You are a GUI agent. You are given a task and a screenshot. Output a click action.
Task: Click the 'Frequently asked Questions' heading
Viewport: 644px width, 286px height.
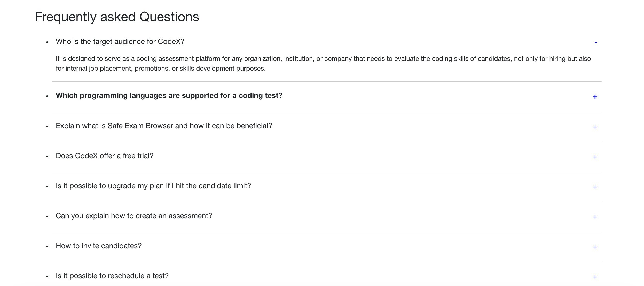click(117, 17)
